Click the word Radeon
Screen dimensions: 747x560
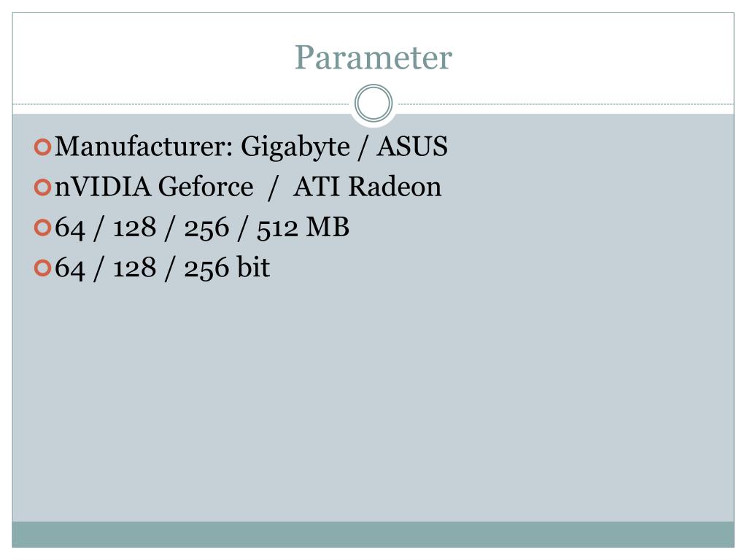point(395,186)
